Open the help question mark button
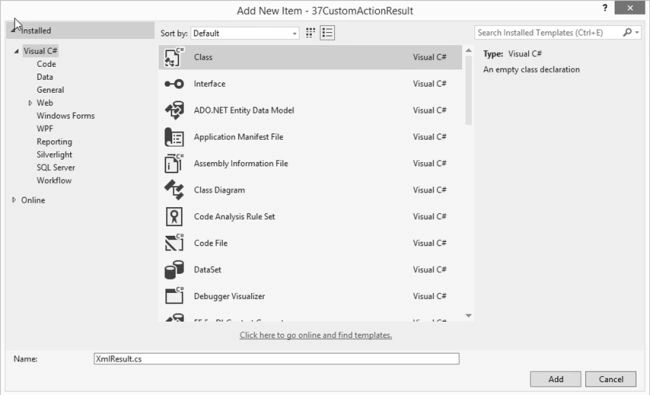Image resolution: width=650 pixels, height=395 pixels. point(605,7)
